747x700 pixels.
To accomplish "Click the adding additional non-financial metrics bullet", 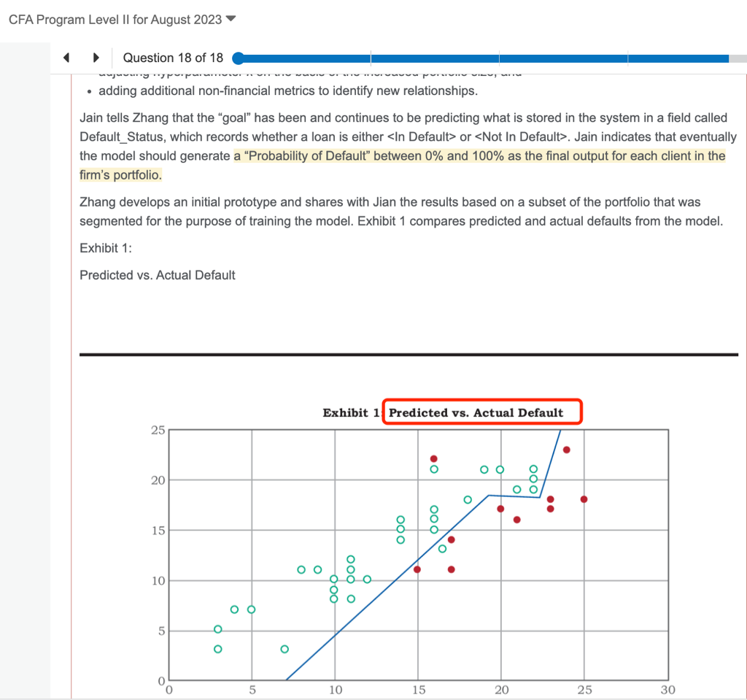I will click(x=287, y=91).
